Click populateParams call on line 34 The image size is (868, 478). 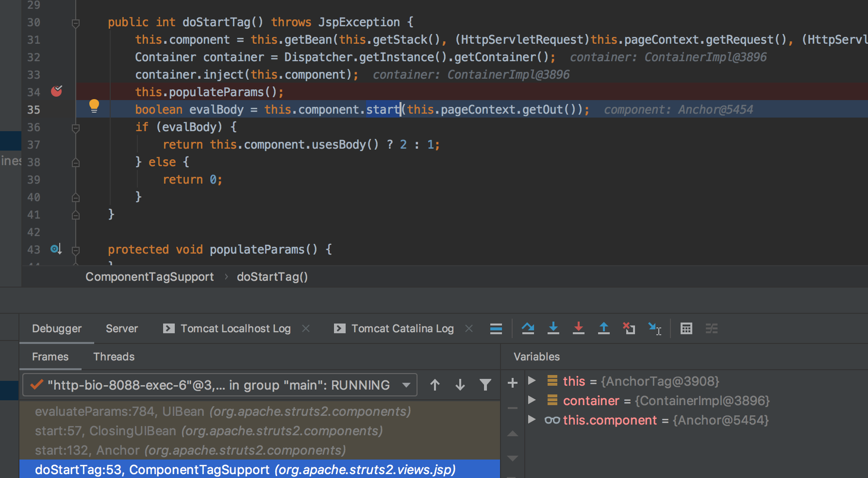222,92
